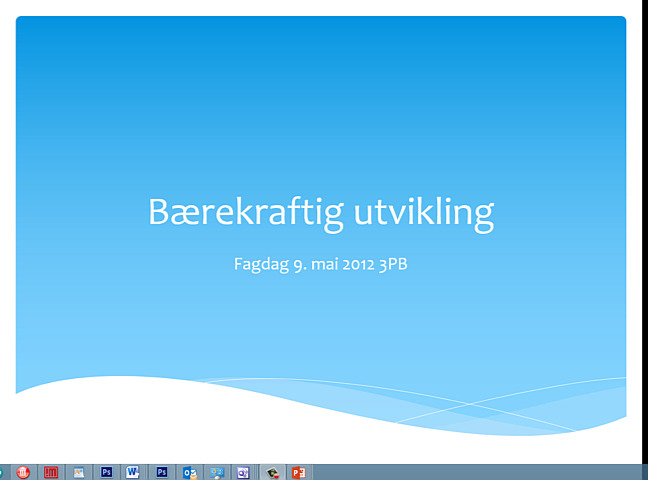Viewport: 648px width, 480px height.
Task: Open PowerPoint from the taskbar
Action: tap(297, 472)
